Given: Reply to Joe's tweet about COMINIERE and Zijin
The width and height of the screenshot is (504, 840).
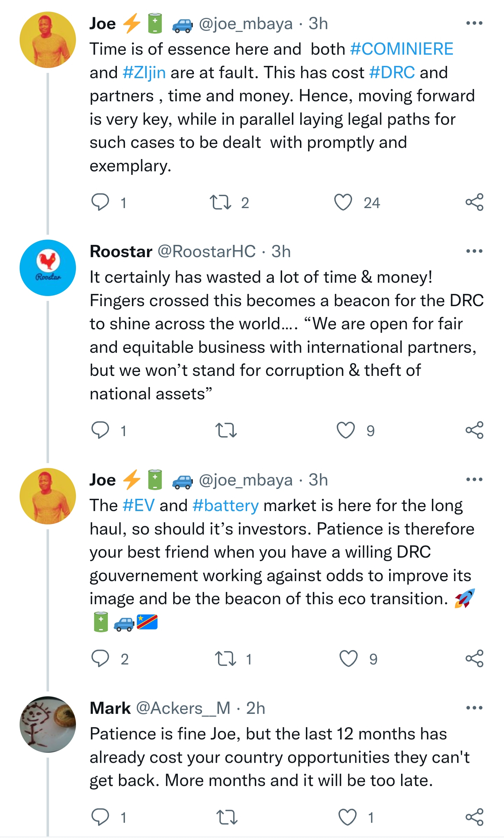Looking at the screenshot, I should [x=100, y=202].
